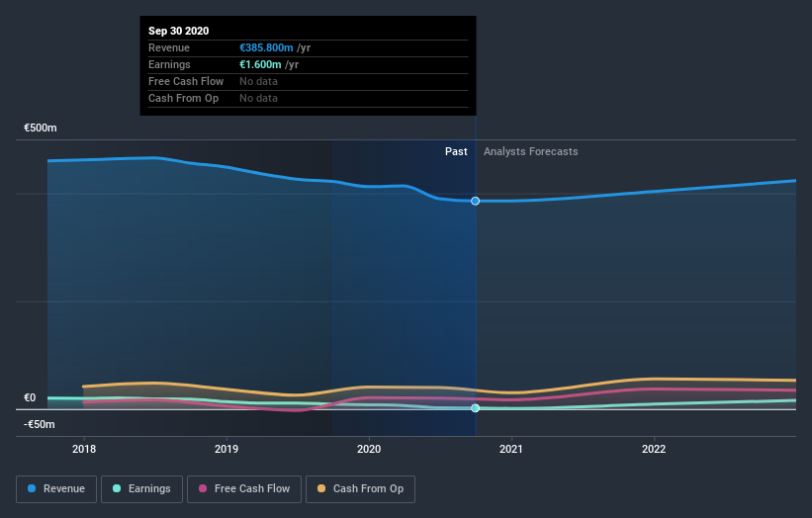
Task: Click the 2018 x-axis label
Action: (x=84, y=449)
